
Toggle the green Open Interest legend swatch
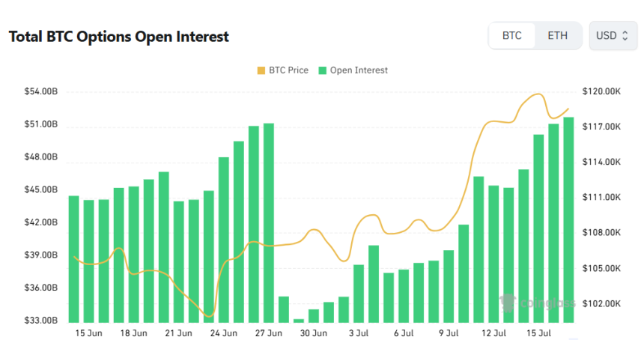pos(323,70)
